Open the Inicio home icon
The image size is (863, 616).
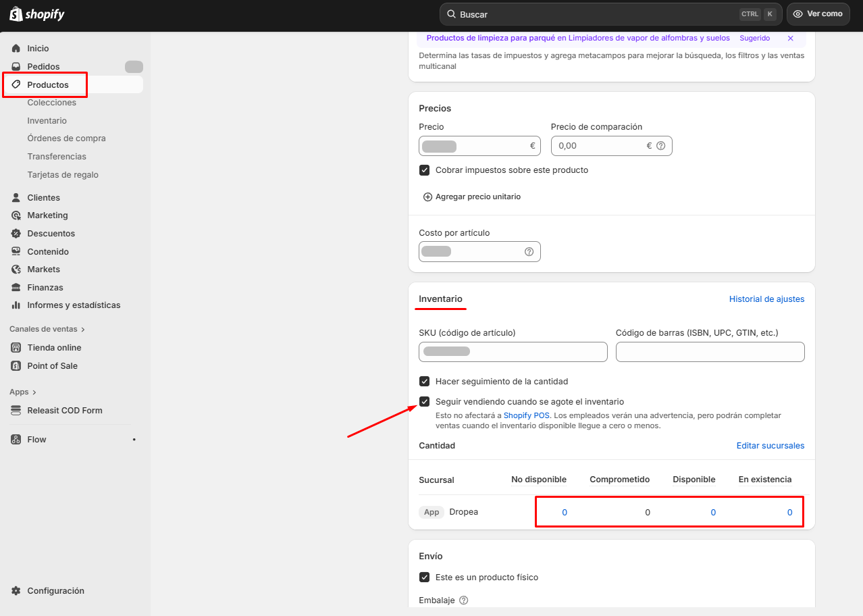(16, 49)
